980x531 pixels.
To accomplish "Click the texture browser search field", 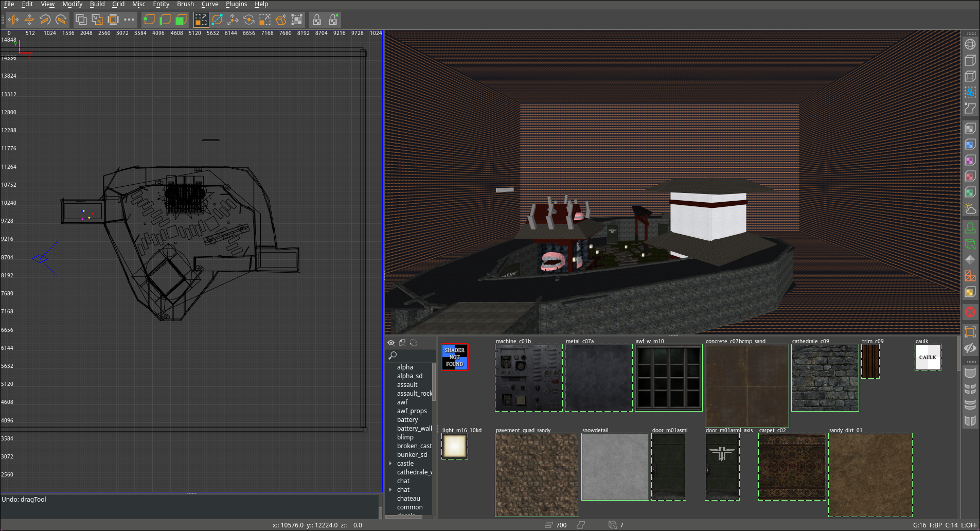I will click(x=412, y=356).
